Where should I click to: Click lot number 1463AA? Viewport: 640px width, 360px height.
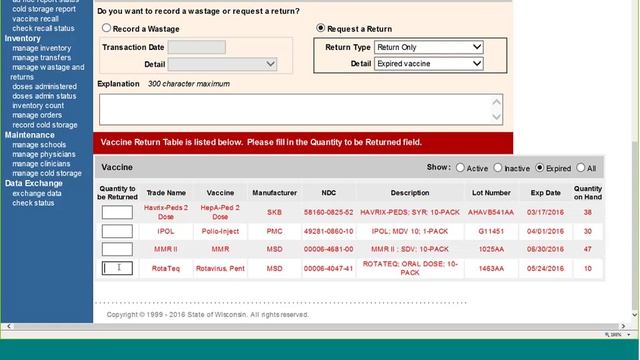[x=491, y=268]
